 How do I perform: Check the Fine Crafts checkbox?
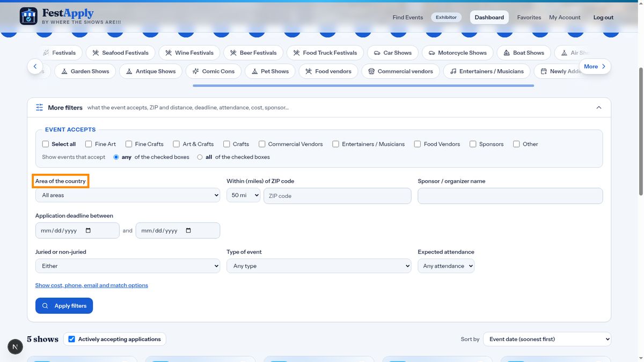tap(129, 144)
